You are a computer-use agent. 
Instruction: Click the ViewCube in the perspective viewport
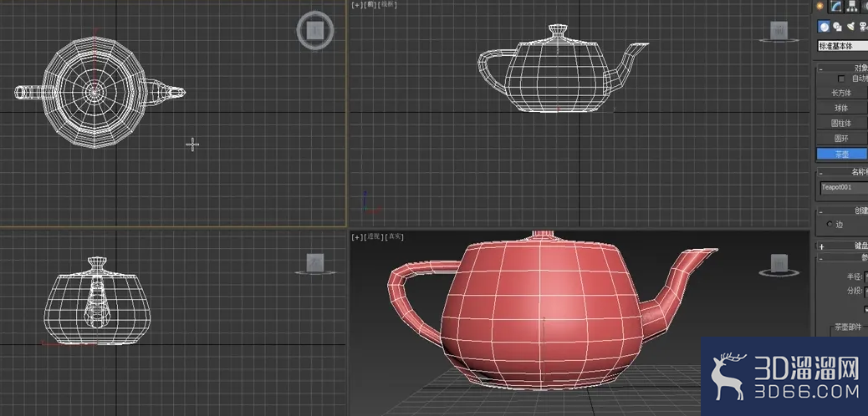pyautogui.click(x=779, y=263)
